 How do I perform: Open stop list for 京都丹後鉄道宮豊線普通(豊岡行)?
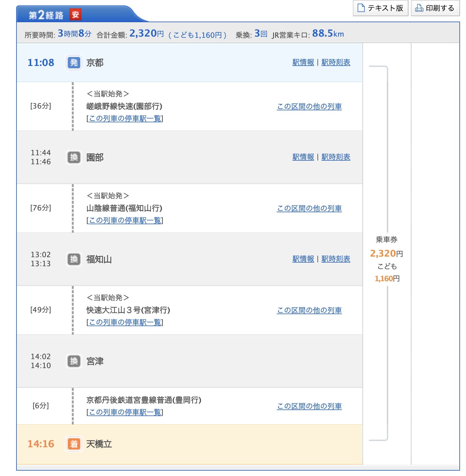[125, 412]
